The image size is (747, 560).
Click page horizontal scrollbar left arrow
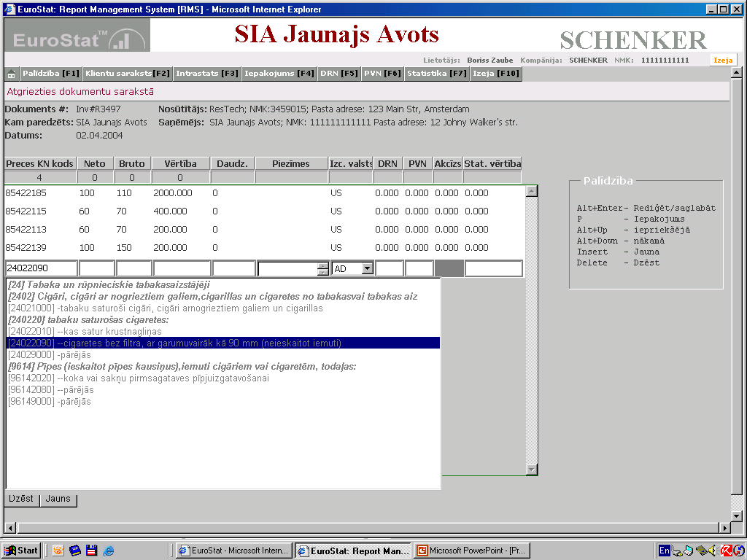pos(10,528)
